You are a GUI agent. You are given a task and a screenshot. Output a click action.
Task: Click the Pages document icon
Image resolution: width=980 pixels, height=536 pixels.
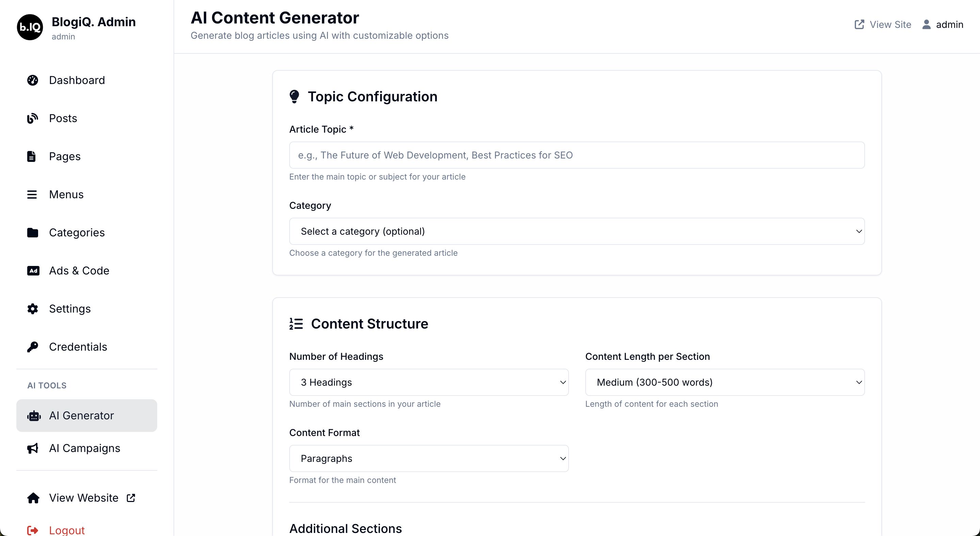point(32,156)
